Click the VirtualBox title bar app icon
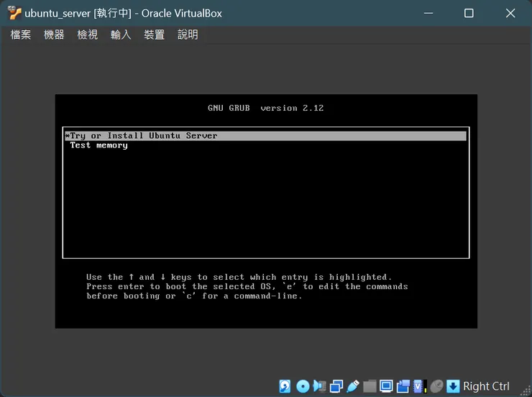The image size is (532, 397). tap(14, 13)
